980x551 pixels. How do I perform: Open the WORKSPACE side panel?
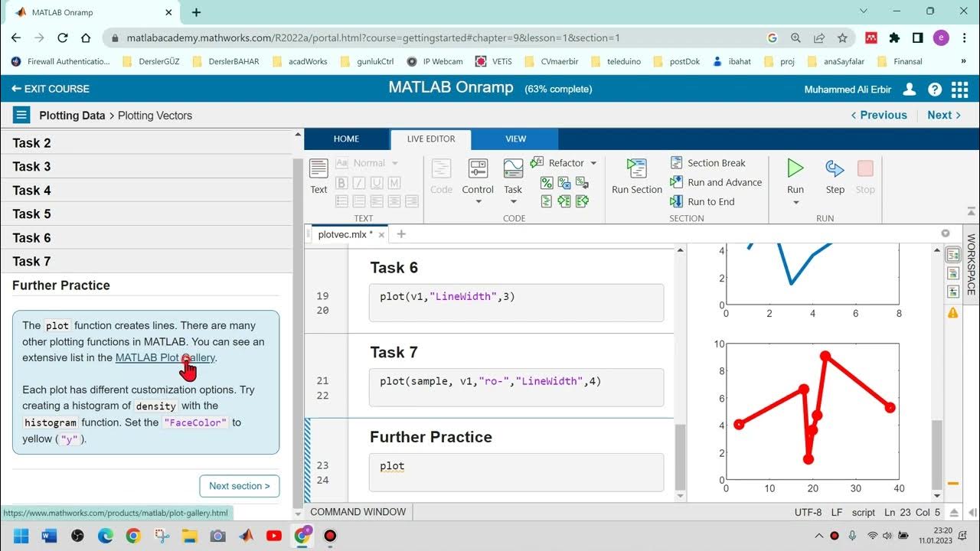click(x=971, y=265)
